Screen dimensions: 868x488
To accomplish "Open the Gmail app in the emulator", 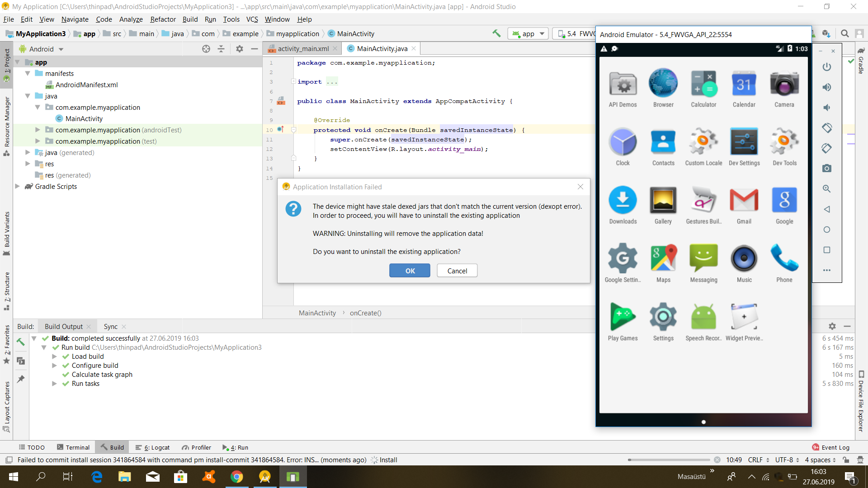I will point(744,206).
